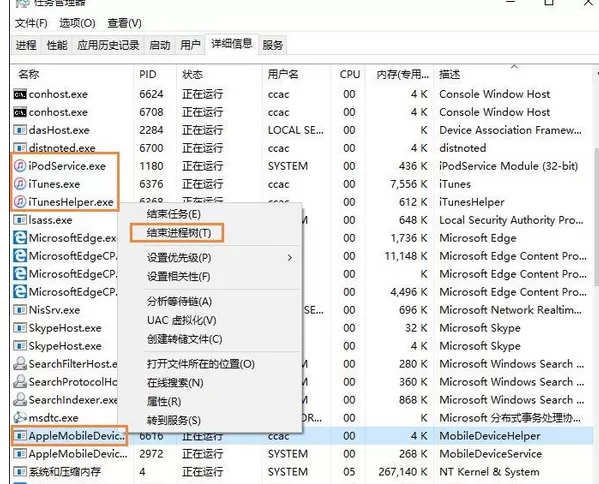Open the 选项(O) menu
The width and height of the screenshot is (599, 484).
click(x=77, y=23)
